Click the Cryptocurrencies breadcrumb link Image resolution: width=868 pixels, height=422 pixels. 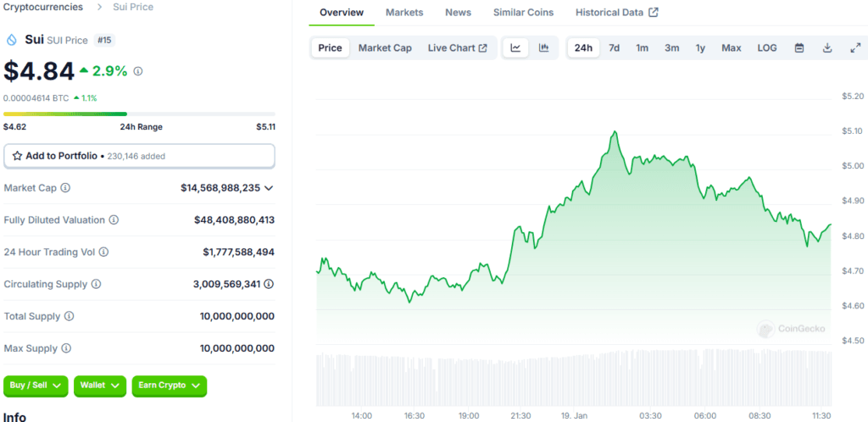(x=43, y=7)
